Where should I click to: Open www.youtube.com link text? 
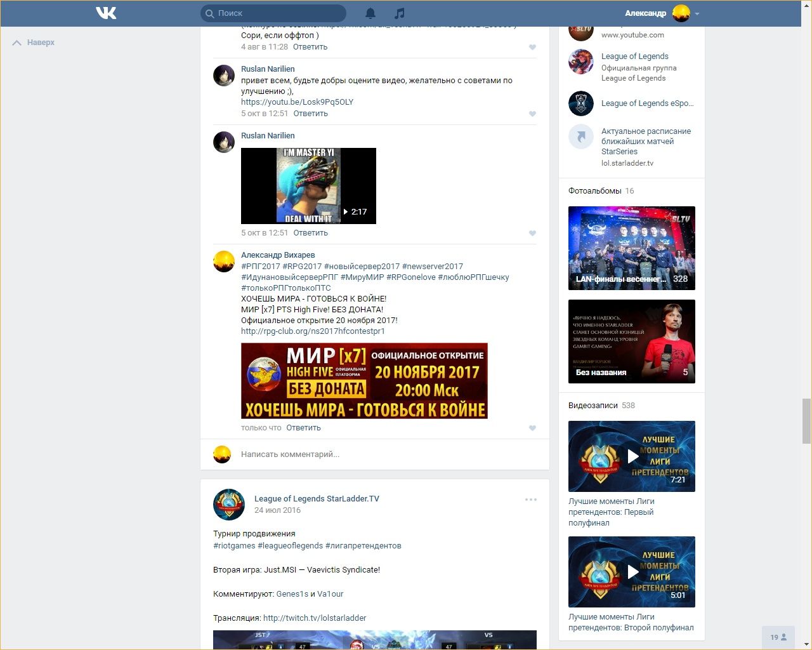pos(632,36)
